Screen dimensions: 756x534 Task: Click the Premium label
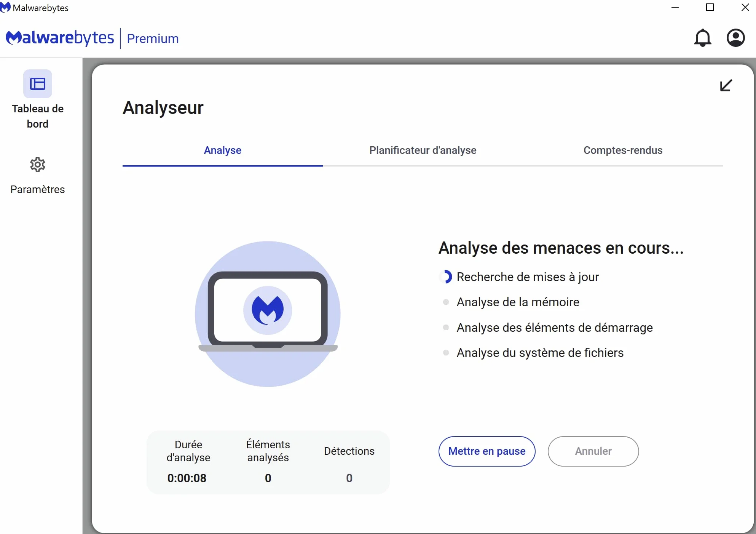pyautogui.click(x=153, y=38)
